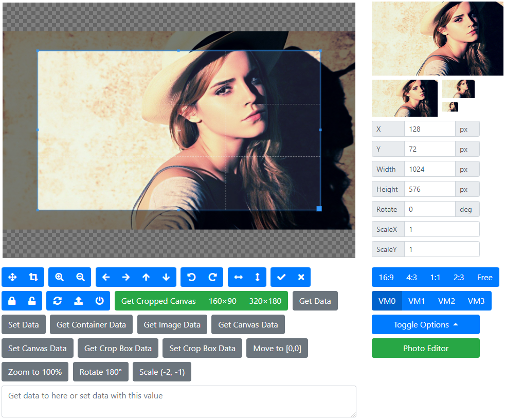Screen dimensions: 505x420
Task: Select the 4:3 aspect ratio
Action: 411,277
